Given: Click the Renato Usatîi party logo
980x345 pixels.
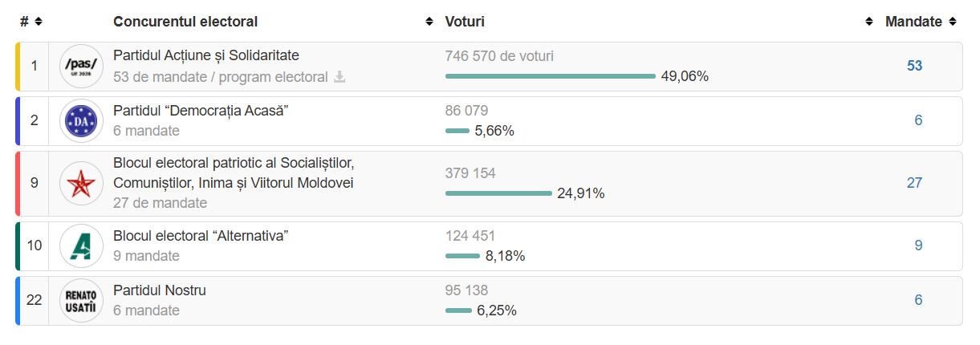Looking at the screenshot, I should 80,300.
